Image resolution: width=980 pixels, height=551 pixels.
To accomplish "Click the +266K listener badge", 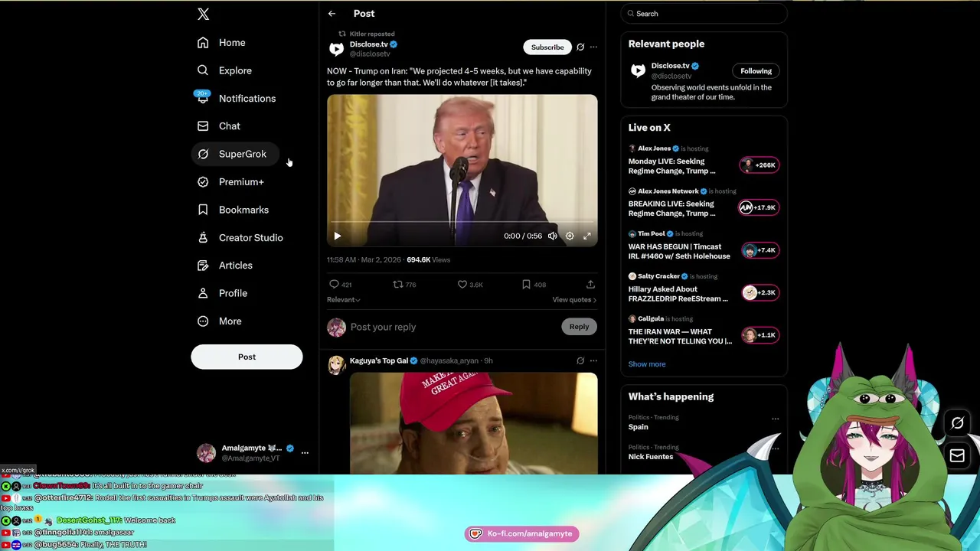I will [x=759, y=165].
